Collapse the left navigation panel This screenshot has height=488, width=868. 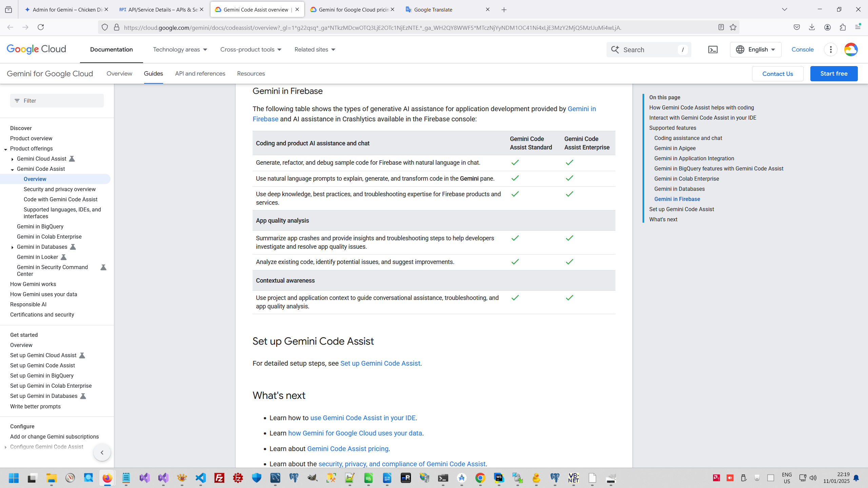coord(102,452)
